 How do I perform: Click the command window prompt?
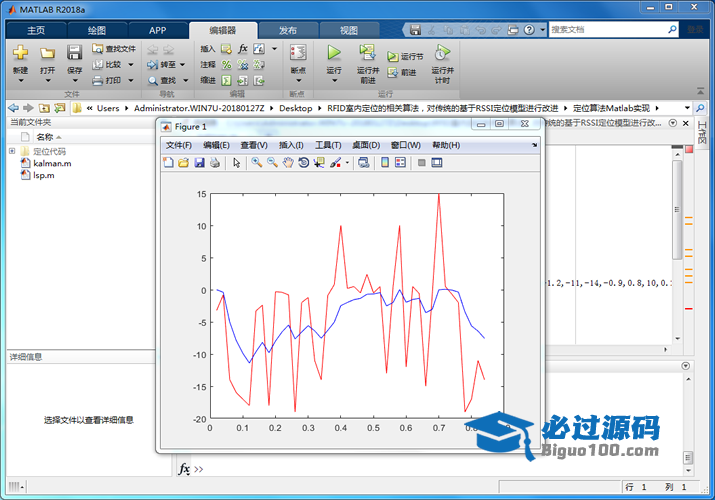(x=198, y=469)
